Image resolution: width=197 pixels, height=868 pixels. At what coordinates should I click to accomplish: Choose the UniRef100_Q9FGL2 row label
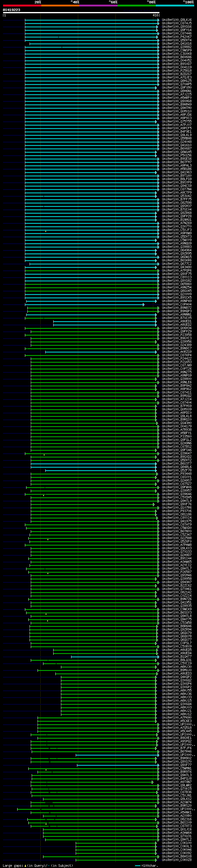click(x=177, y=440)
